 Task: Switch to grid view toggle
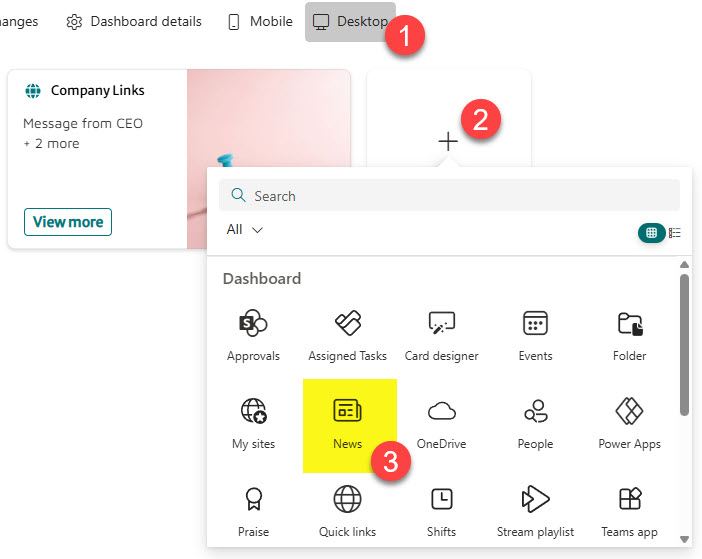pyautogui.click(x=651, y=233)
